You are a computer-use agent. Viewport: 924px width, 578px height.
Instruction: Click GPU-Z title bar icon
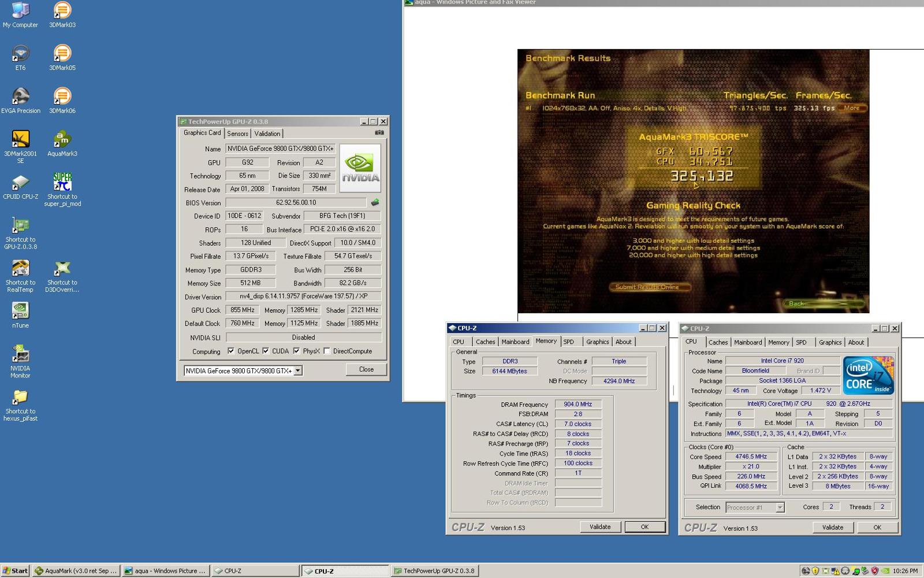(182, 121)
